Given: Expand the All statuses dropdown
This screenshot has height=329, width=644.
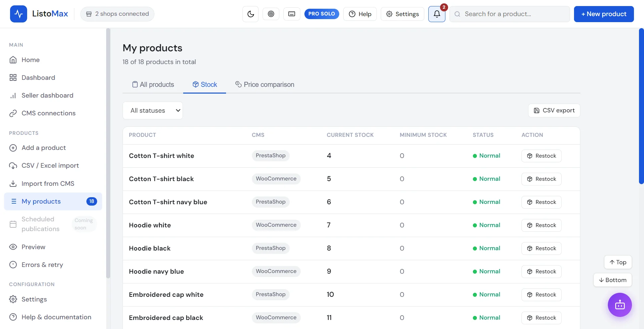Looking at the screenshot, I should pos(153,110).
